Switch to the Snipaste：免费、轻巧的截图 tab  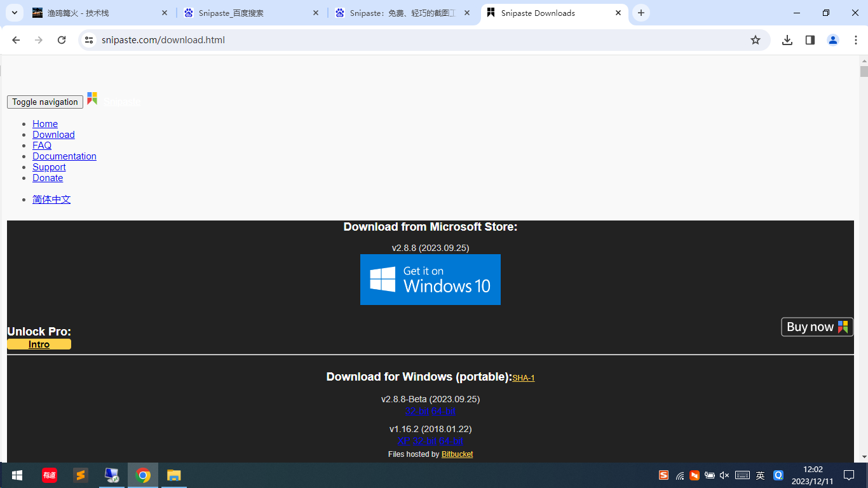coord(403,13)
